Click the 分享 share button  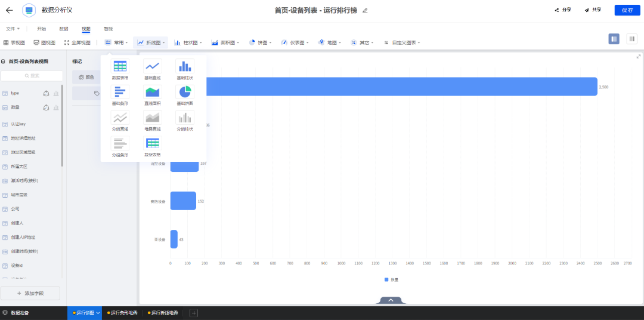pyautogui.click(x=563, y=10)
